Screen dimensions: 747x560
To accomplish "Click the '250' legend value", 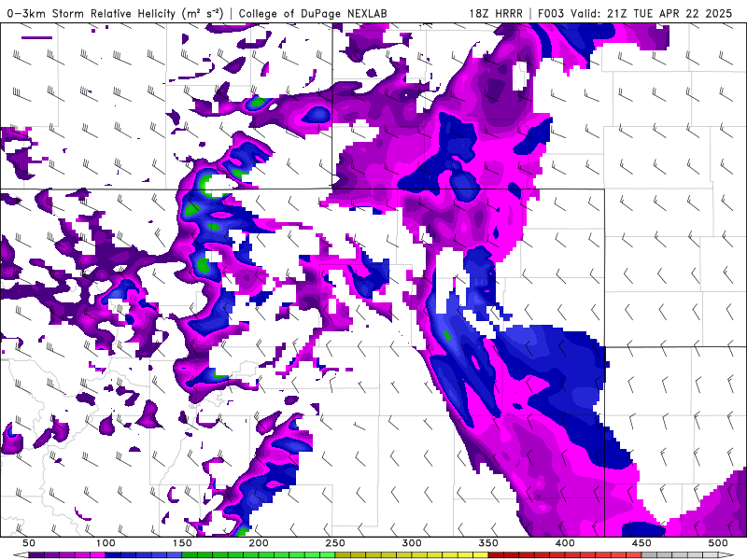I will (335, 543).
